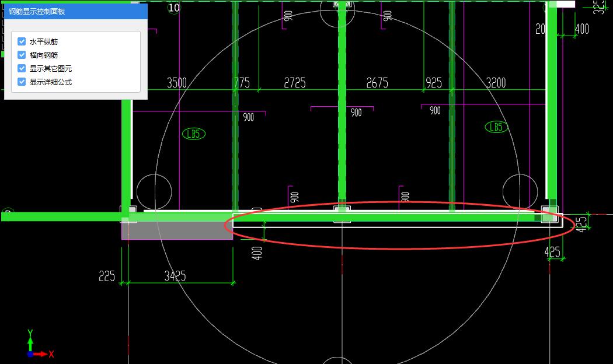Select the 3425 dimension text
The image size is (613, 364).
point(175,276)
